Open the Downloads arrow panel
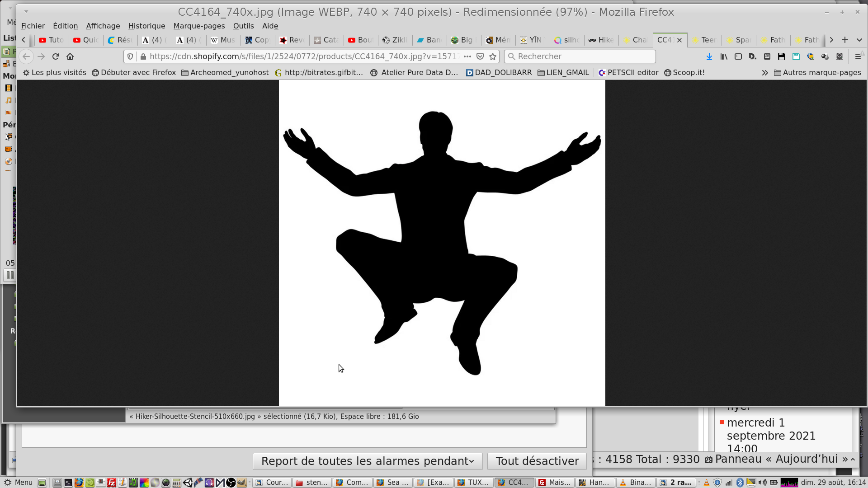868x488 pixels. [x=709, y=56]
